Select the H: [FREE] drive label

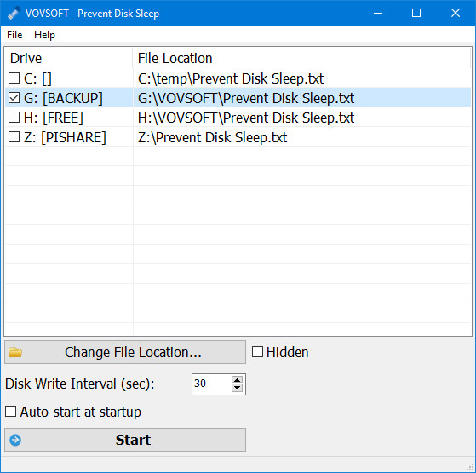click(53, 118)
